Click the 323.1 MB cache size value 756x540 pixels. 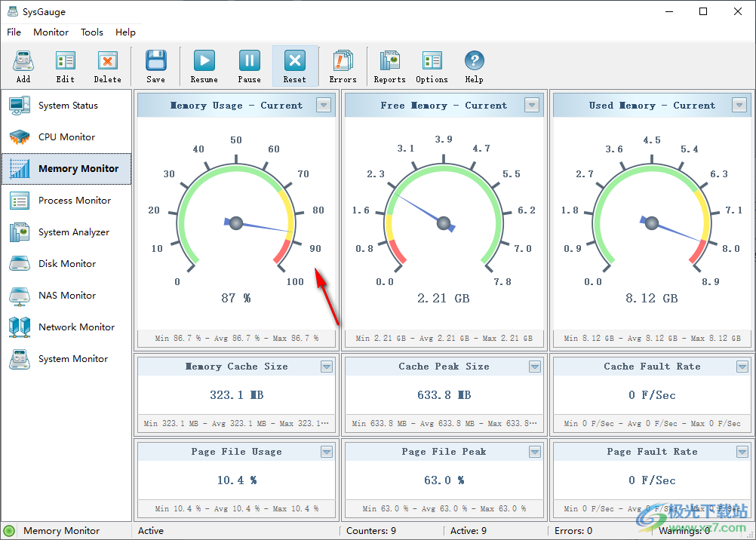(x=236, y=395)
